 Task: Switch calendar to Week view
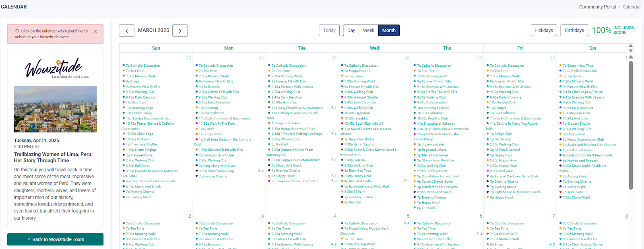368,31
